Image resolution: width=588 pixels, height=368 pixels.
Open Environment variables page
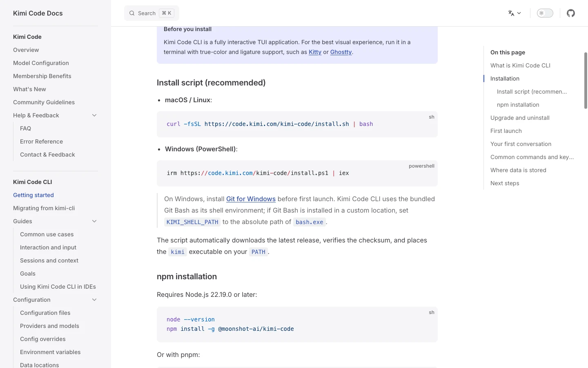click(x=50, y=352)
